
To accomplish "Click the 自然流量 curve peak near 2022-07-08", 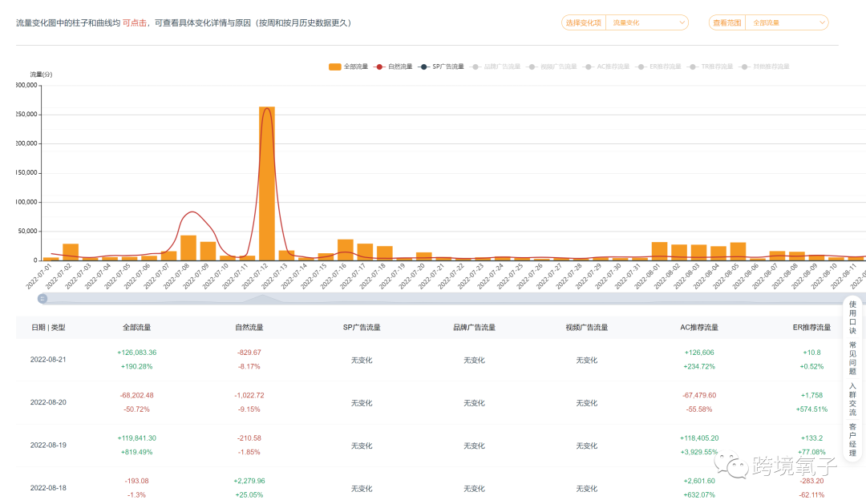I will (x=192, y=212).
